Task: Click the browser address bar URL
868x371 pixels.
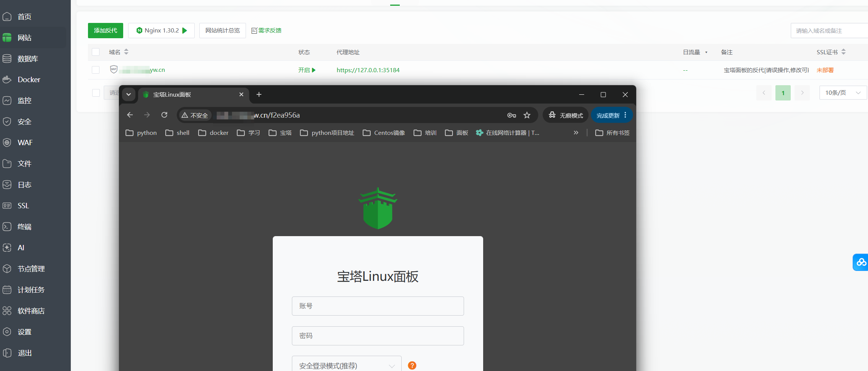Action: click(258, 115)
